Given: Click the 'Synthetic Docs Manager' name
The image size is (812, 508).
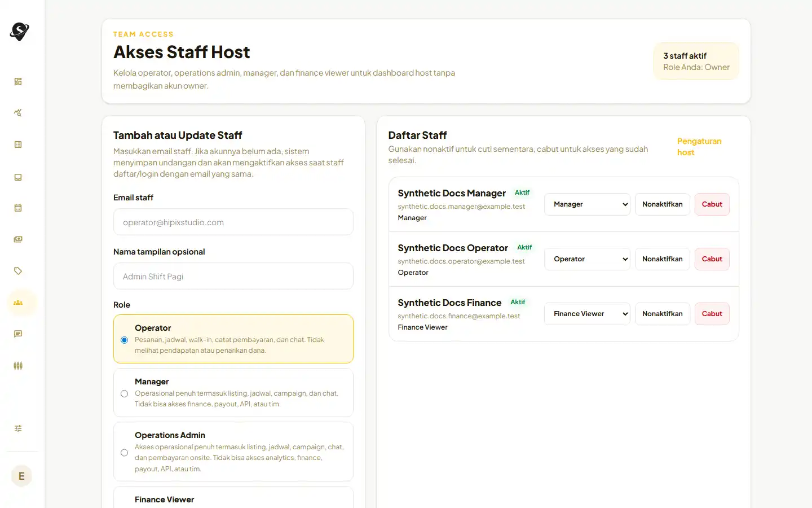Looking at the screenshot, I should coord(452,193).
